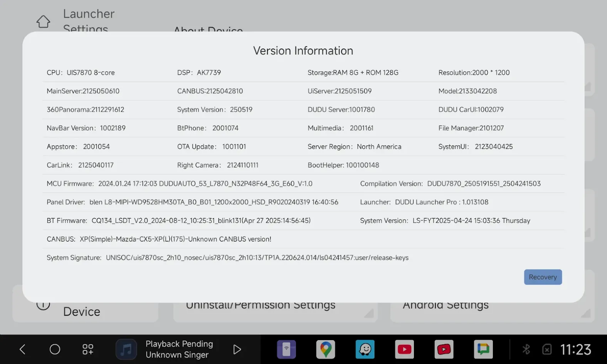
Task: Open the Google Chat app icon
Action: click(x=483, y=349)
